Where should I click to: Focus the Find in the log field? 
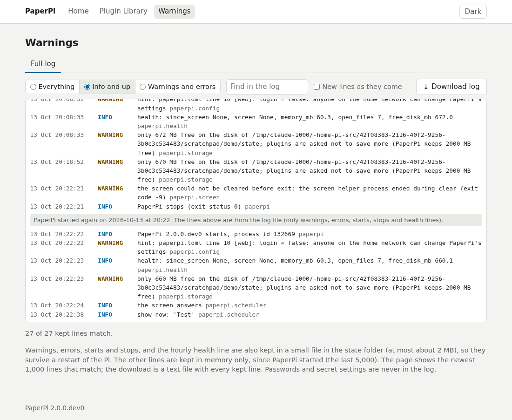pos(267,87)
